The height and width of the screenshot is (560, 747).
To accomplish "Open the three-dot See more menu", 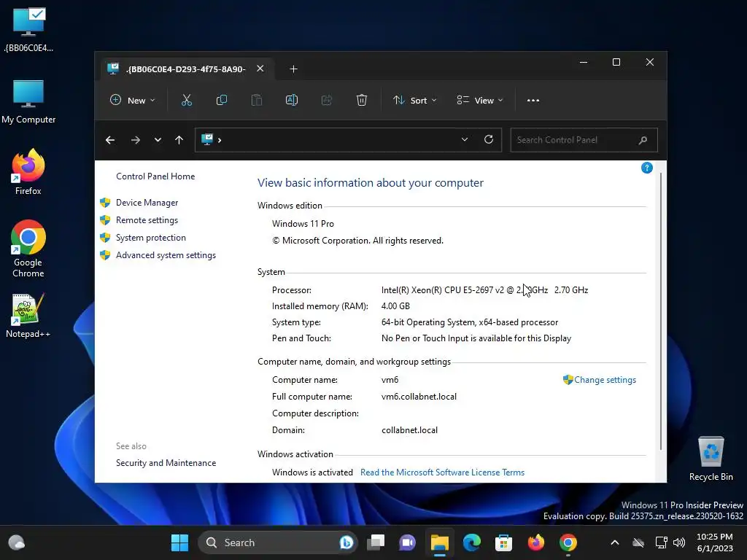I will click(x=533, y=101).
